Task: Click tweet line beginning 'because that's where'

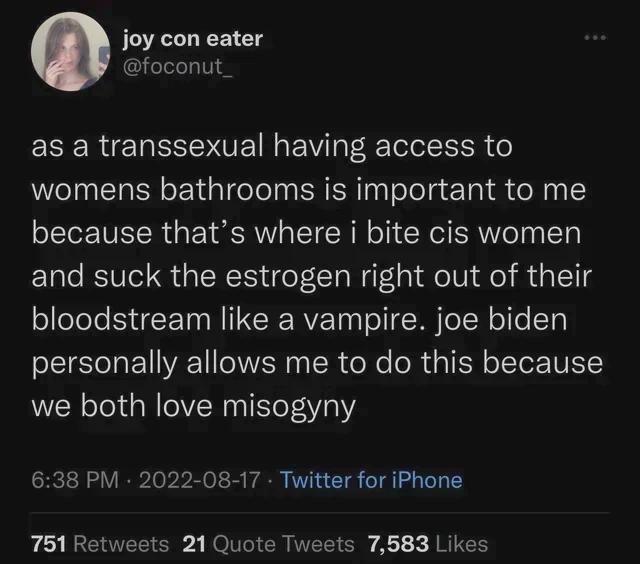Action: click(306, 233)
